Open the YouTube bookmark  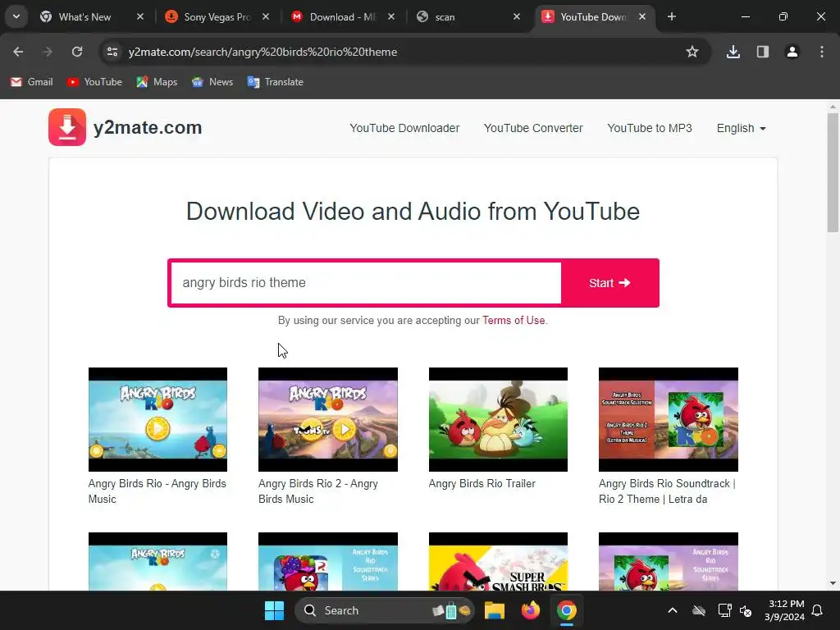coord(94,82)
